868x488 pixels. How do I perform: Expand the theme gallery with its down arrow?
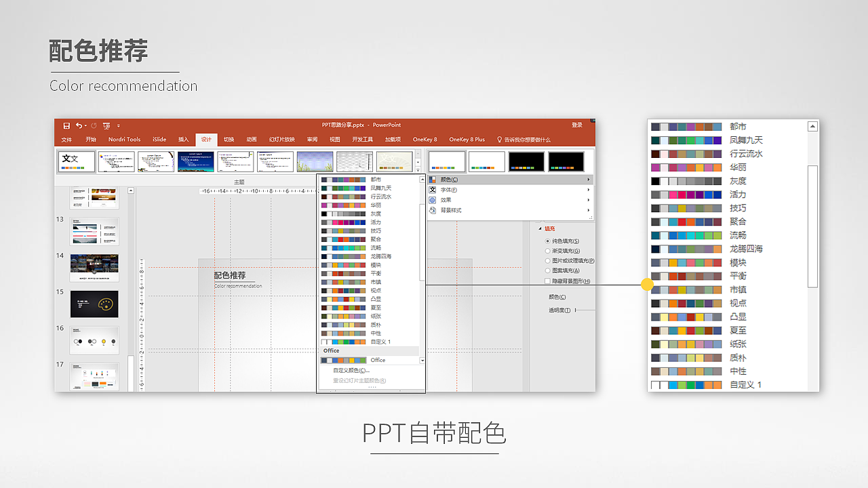418,169
